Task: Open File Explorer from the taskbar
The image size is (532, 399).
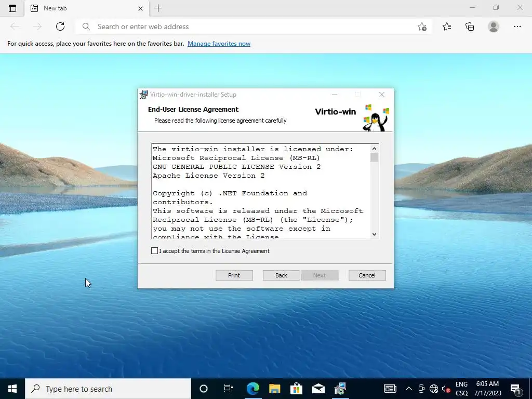Action: pos(274,389)
